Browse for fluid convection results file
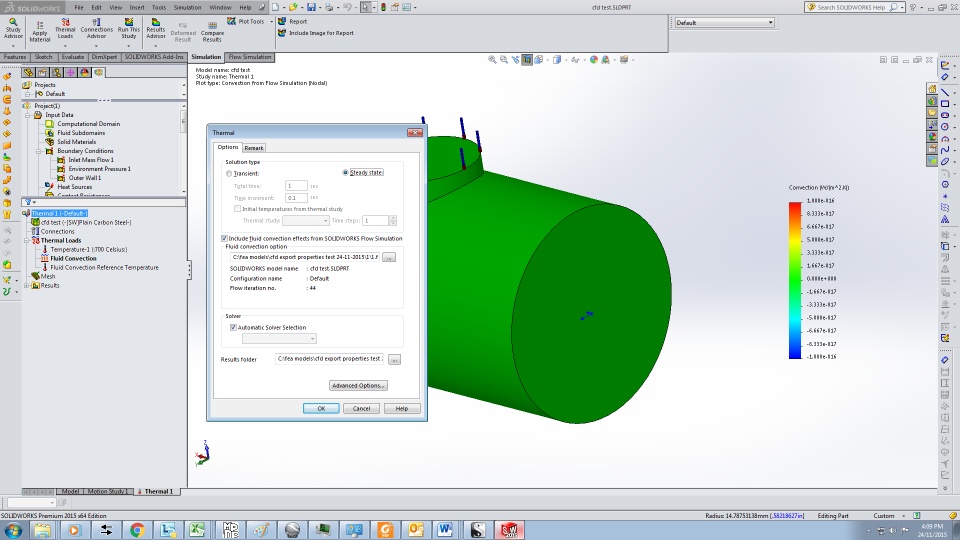 pos(389,258)
